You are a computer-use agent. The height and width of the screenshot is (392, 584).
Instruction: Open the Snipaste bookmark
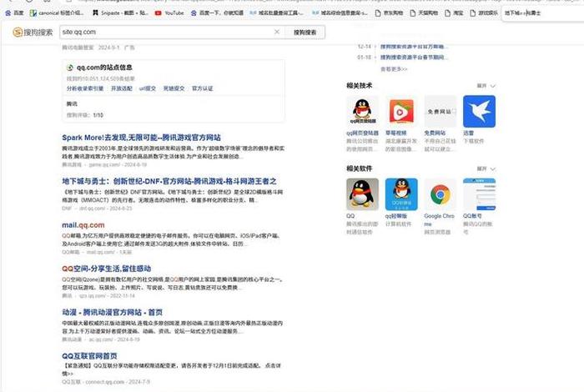120,13
